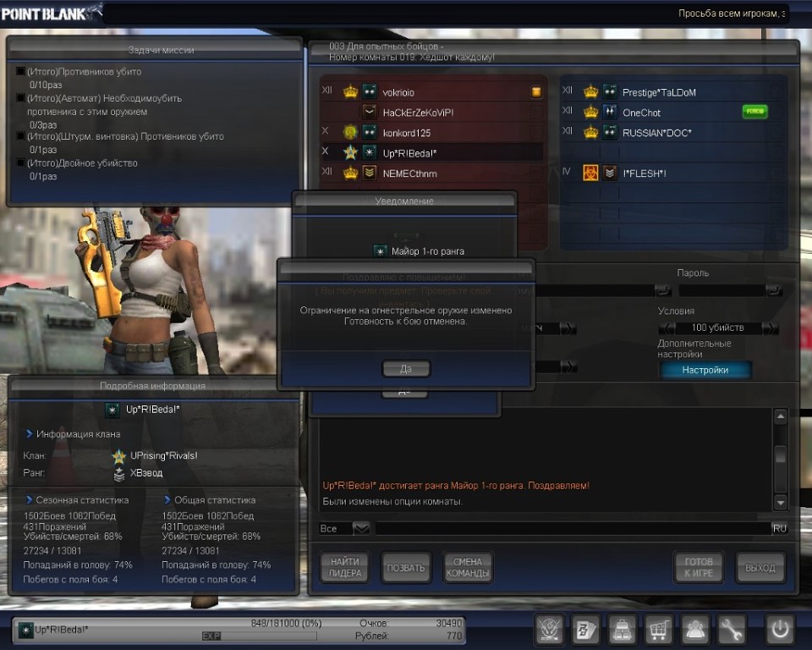This screenshot has width=812, height=650.
Task: Click the rank icon next to OneChot
Action: point(610,112)
